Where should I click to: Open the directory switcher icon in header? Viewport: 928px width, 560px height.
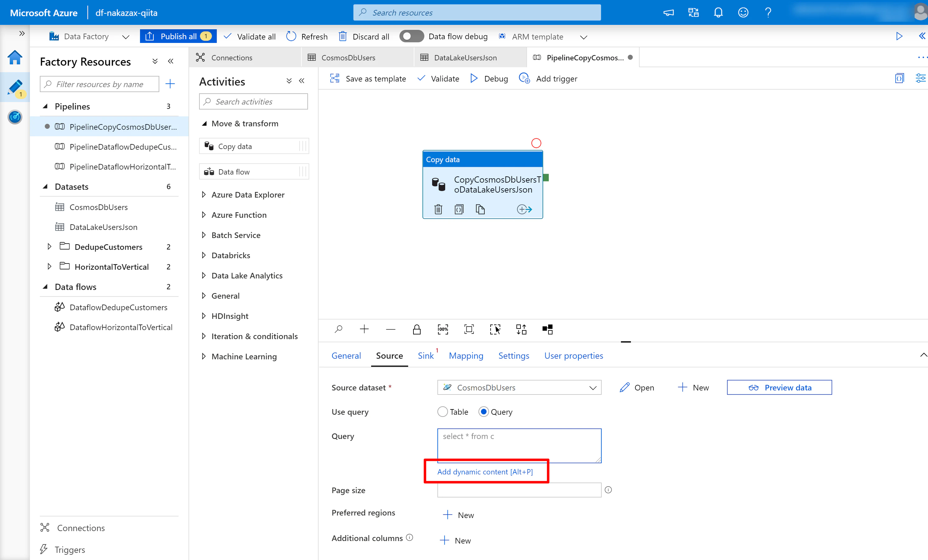(x=693, y=13)
